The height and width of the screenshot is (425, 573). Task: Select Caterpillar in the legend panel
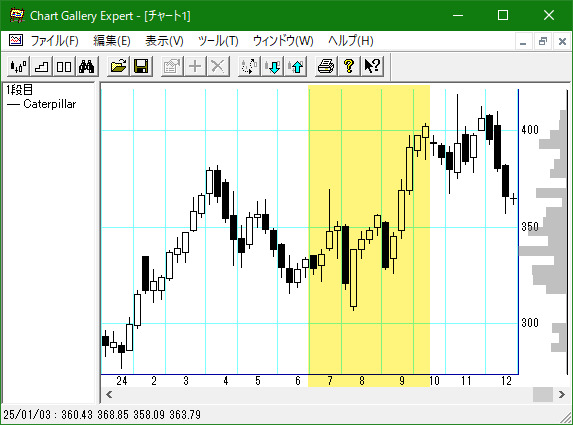pos(50,104)
